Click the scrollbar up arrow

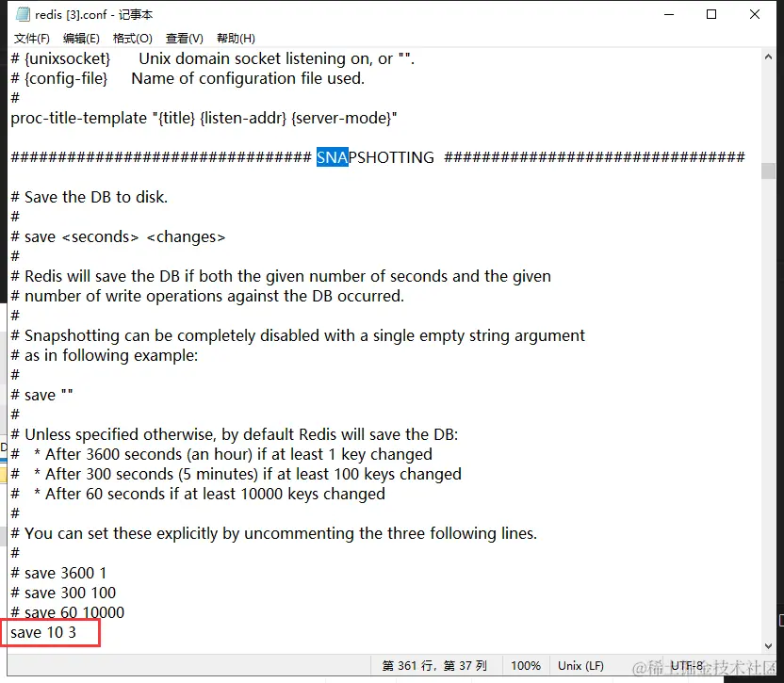[768, 57]
